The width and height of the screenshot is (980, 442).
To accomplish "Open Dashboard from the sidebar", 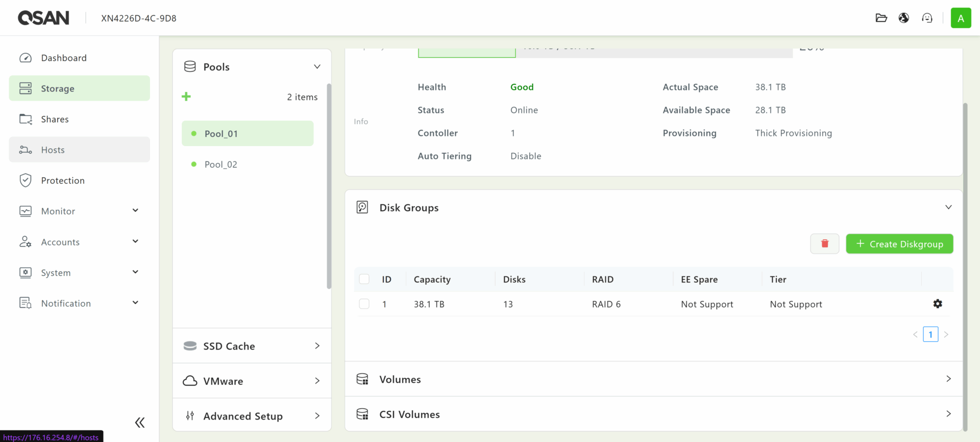I will (x=64, y=58).
